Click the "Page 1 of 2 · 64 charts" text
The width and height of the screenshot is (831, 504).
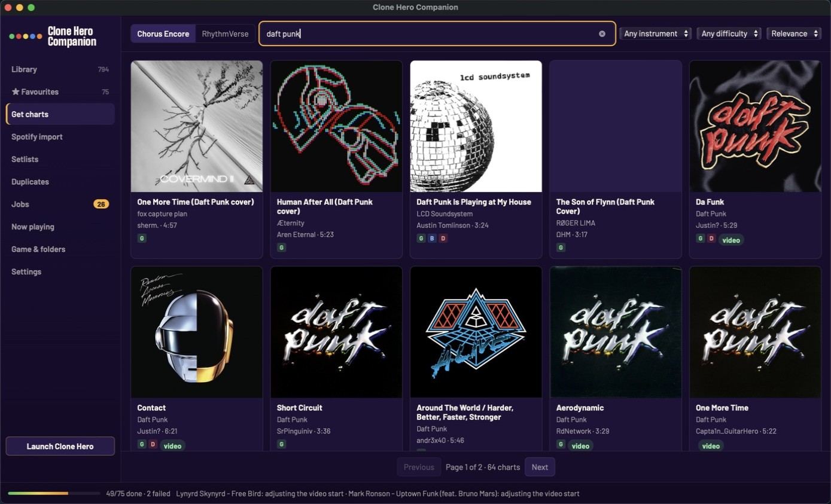tap(483, 467)
